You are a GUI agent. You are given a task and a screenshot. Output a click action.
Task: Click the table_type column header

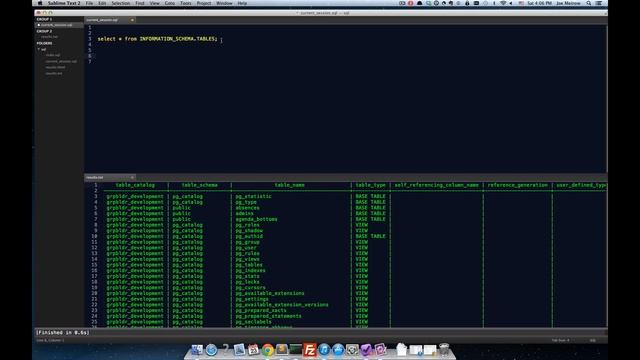click(370, 185)
